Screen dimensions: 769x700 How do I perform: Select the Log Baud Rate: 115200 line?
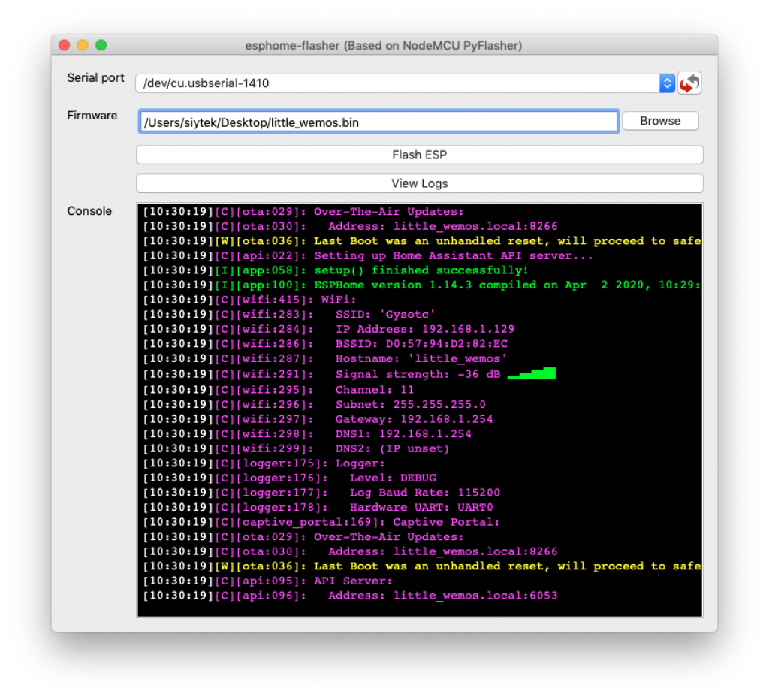[321, 493]
